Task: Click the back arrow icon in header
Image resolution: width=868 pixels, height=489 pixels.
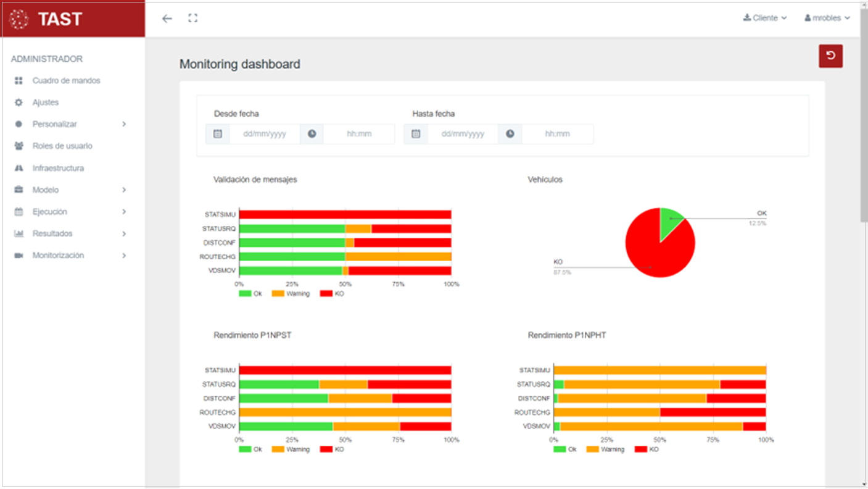Action: click(x=167, y=19)
